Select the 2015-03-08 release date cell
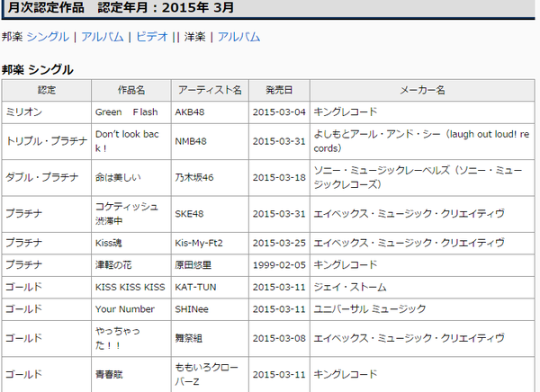 click(x=279, y=338)
